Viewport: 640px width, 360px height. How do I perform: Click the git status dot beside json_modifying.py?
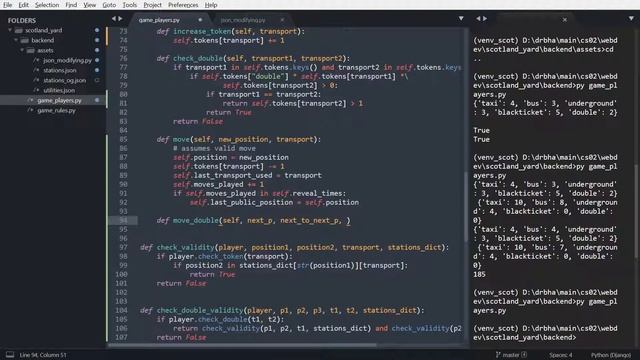tap(97, 60)
